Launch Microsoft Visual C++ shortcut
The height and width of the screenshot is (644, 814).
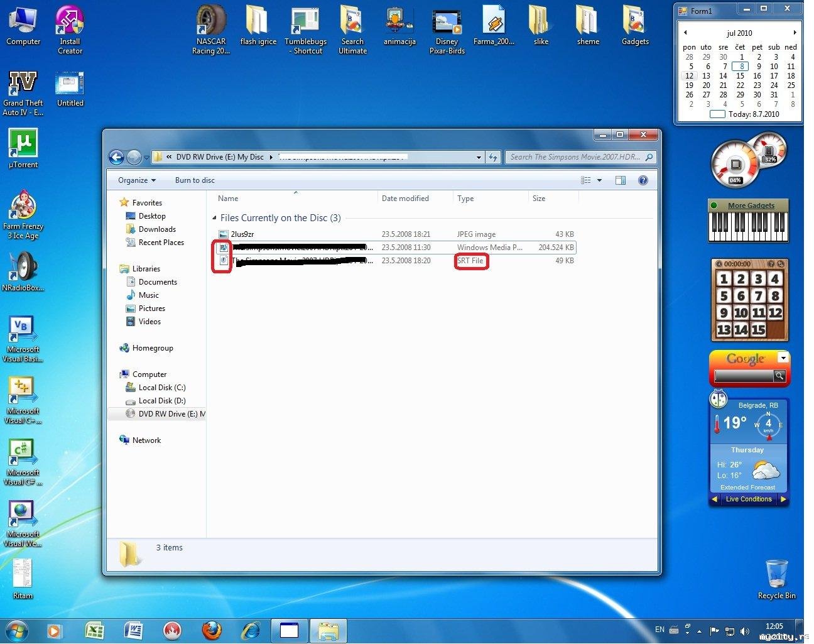coord(23,400)
